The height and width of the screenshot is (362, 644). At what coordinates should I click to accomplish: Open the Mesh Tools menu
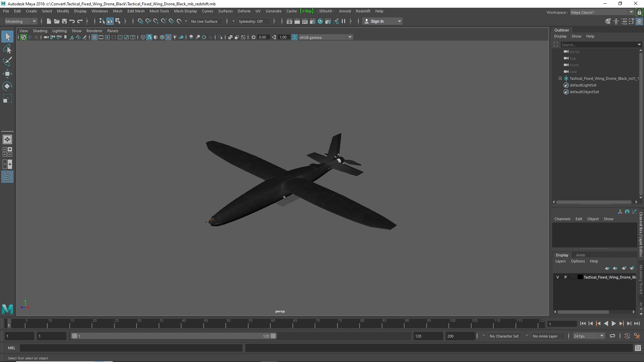159,11
